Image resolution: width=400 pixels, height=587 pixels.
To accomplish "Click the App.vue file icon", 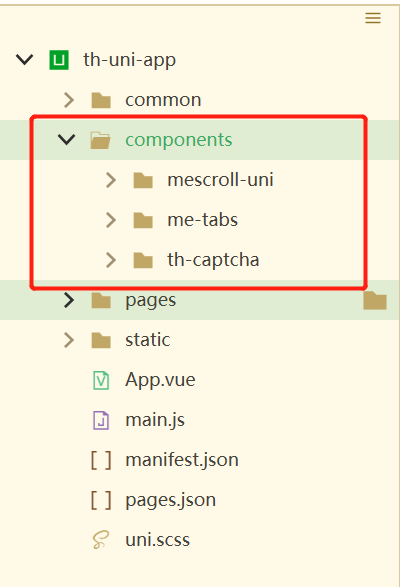I will [101, 380].
